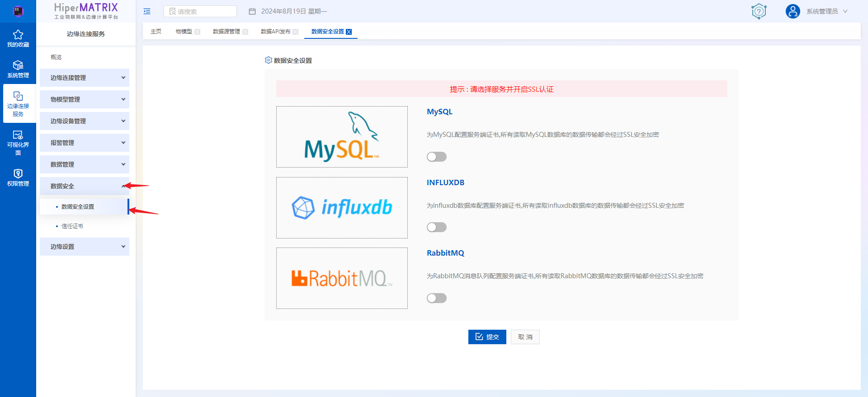Viewport: 868px width, 397px height.
Task: Click the RabbitMQ SSL description text
Action: coord(565,276)
